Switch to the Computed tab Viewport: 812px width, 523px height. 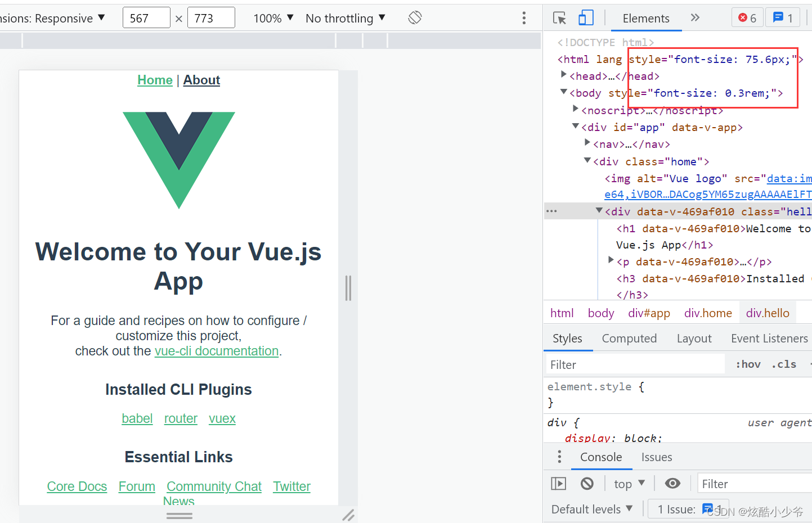point(629,338)
